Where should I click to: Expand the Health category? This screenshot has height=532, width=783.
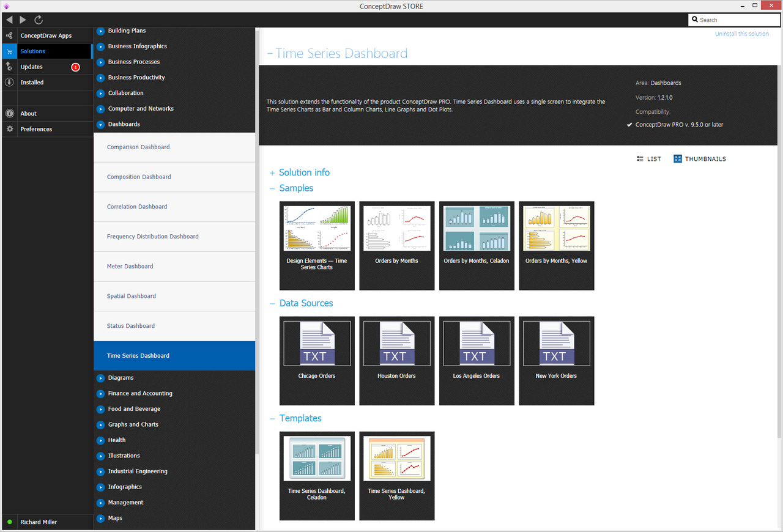pos(101,440)
